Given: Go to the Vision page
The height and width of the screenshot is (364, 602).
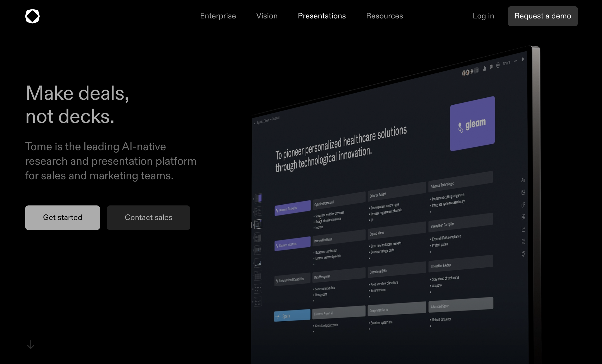Looking at the screenshot, I should click(x=267, y=16).
